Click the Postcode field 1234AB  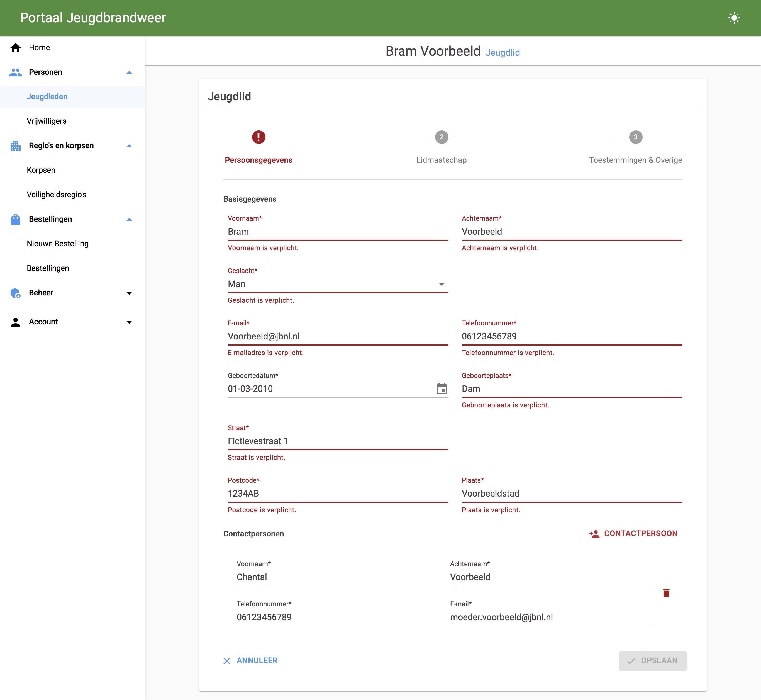click(338, 494)
